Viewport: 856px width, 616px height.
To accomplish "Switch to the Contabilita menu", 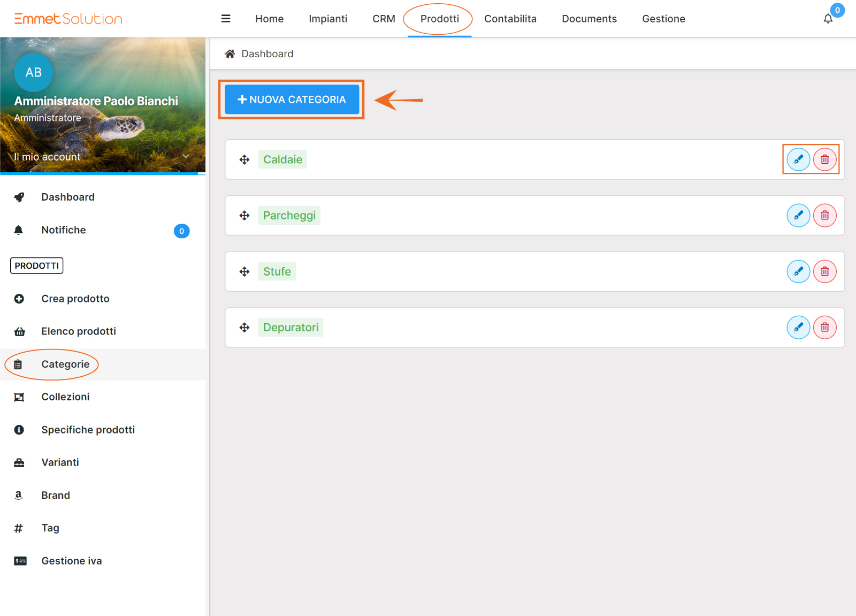I will point(510,19).
